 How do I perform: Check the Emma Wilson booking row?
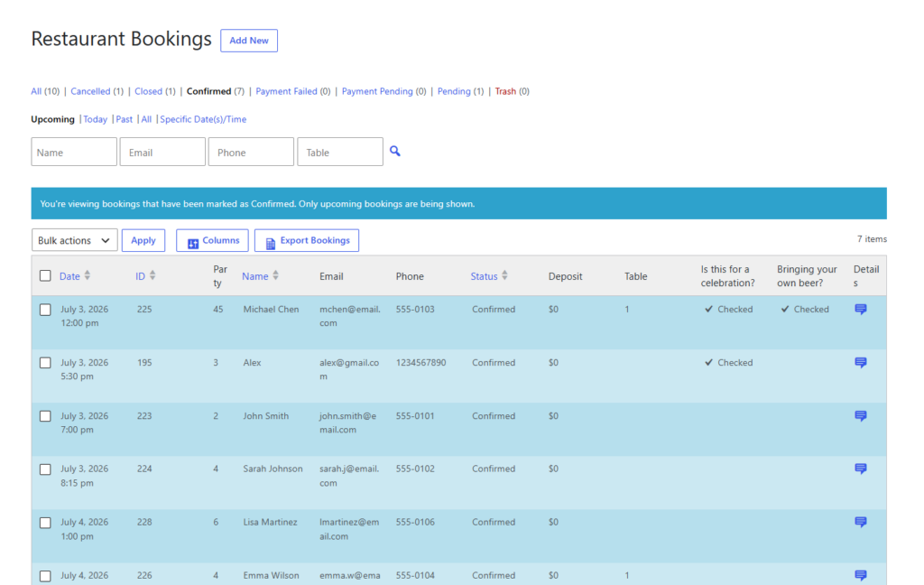click(45, 576)
